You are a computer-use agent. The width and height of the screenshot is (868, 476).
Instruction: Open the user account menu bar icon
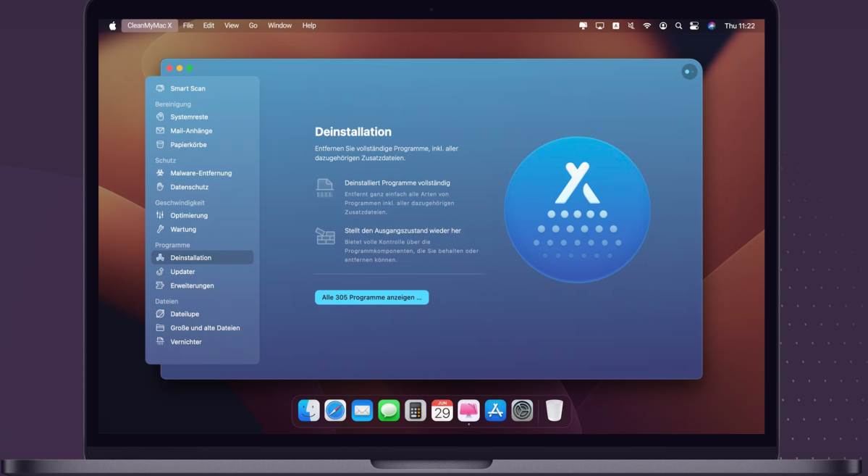[662, 25]
